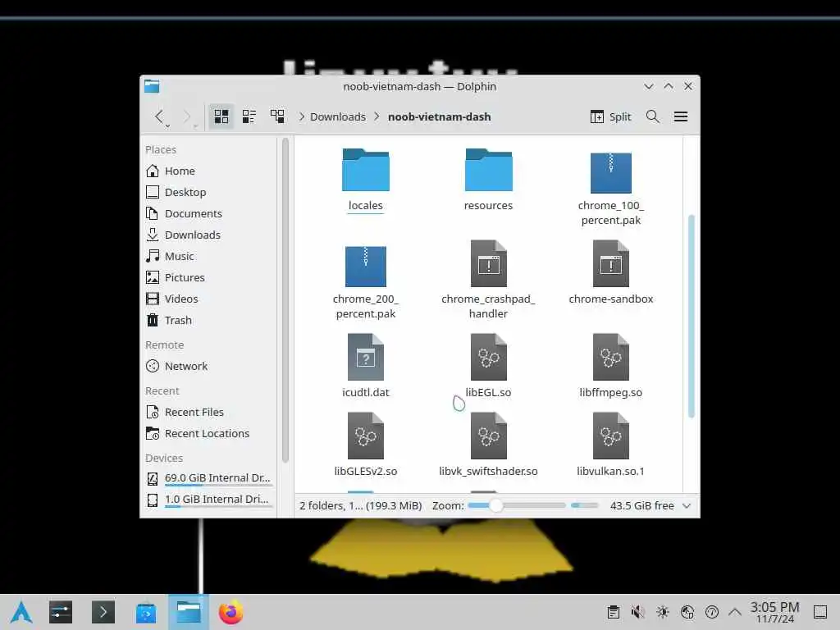840x630 pixels.
Task: Go back using the back arrow
Action: coord(158,116)
